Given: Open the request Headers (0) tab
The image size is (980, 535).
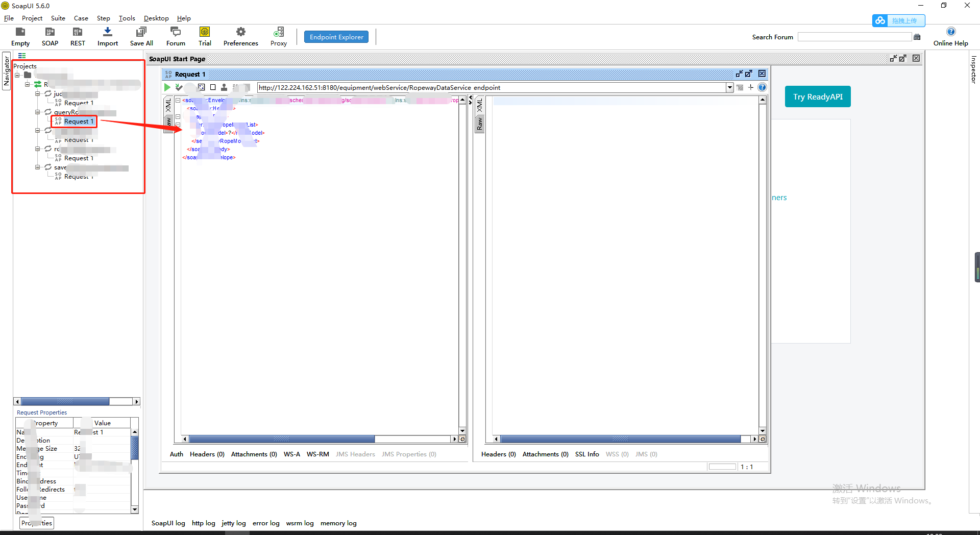Looking at the screenshot, I should [x=207, y=454].
